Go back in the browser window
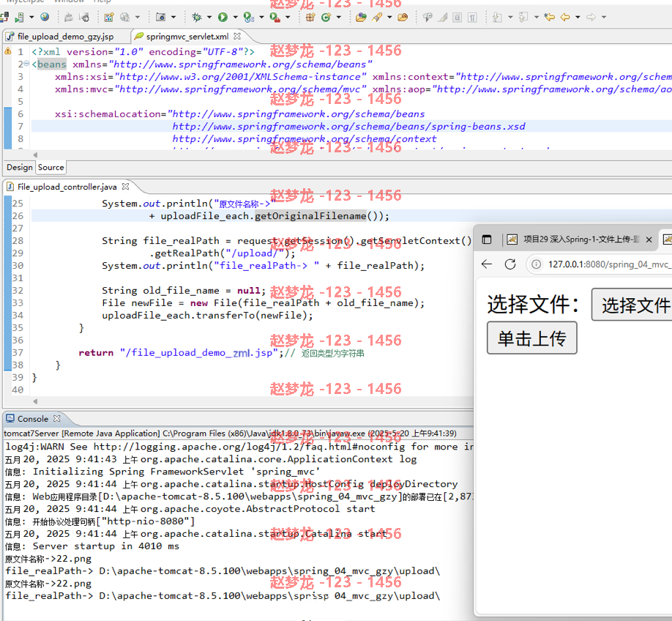Screen dimensions: 672x621 pyautogui.click(x=486, y=264)
